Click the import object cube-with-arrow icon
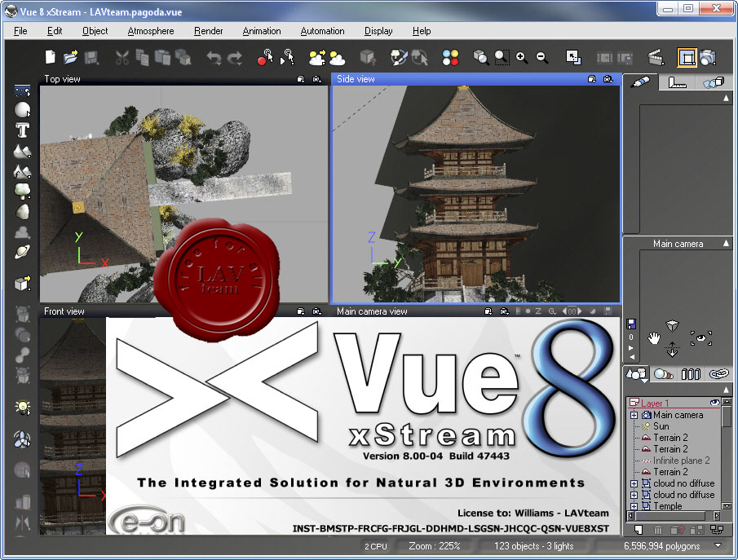This screenshot has height=560, width=738. [22, 284]
